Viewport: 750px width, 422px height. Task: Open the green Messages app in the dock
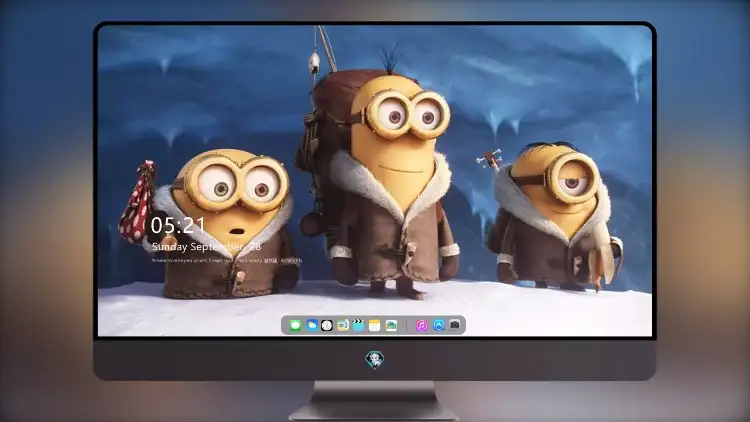click(x=295, y=325)
